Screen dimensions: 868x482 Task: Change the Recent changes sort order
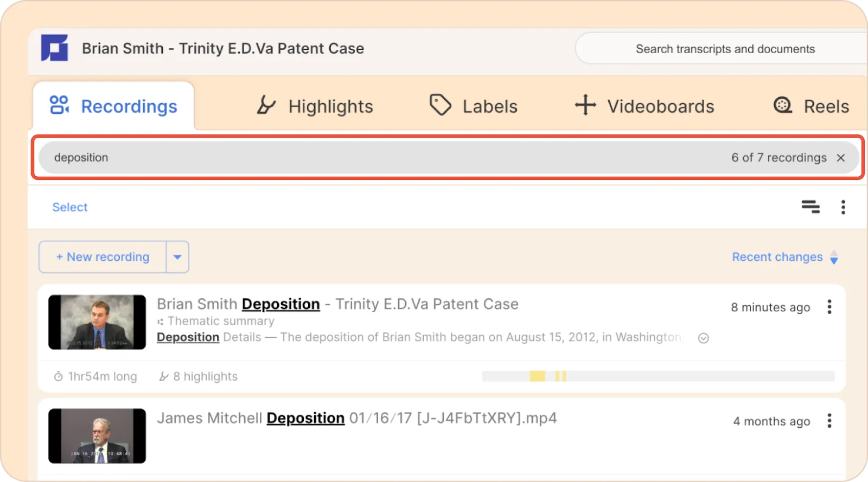pos(785,257)
